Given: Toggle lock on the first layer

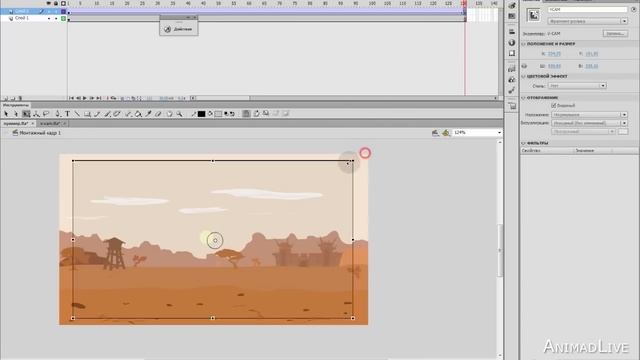Looking at the screenshot, I should point(56,11).
